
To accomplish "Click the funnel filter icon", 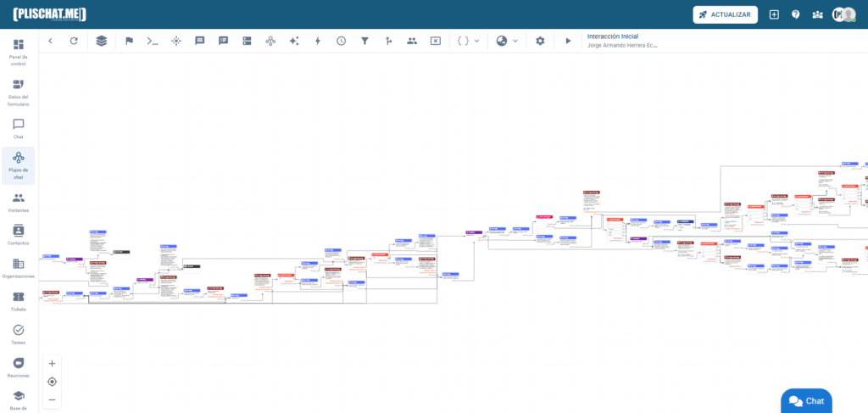I will coord(364,41).
